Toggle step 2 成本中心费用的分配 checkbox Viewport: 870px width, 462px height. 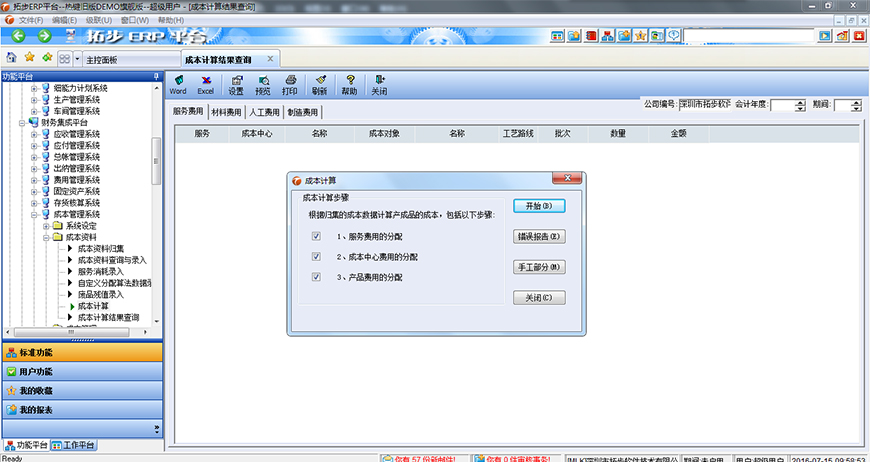[316, 257]
